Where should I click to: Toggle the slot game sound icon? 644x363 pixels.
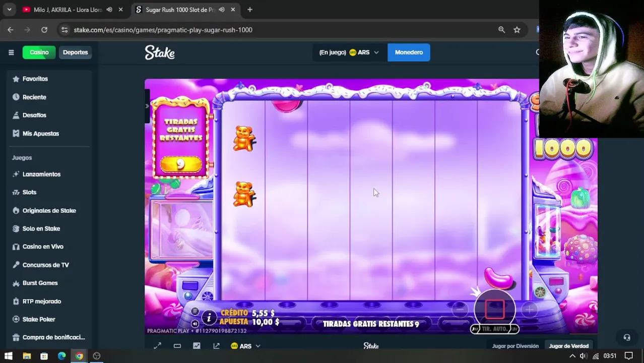(x=195, y=324)
